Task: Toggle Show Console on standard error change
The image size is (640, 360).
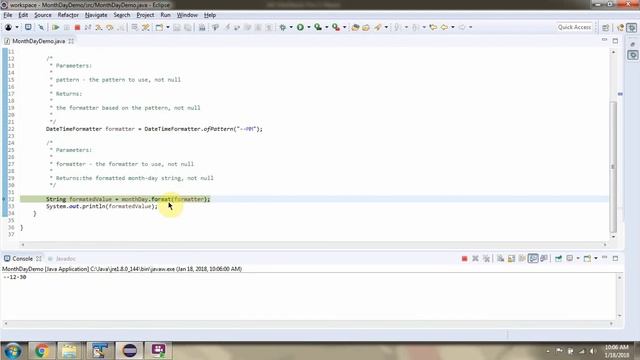Action: [x=544, y=258]
